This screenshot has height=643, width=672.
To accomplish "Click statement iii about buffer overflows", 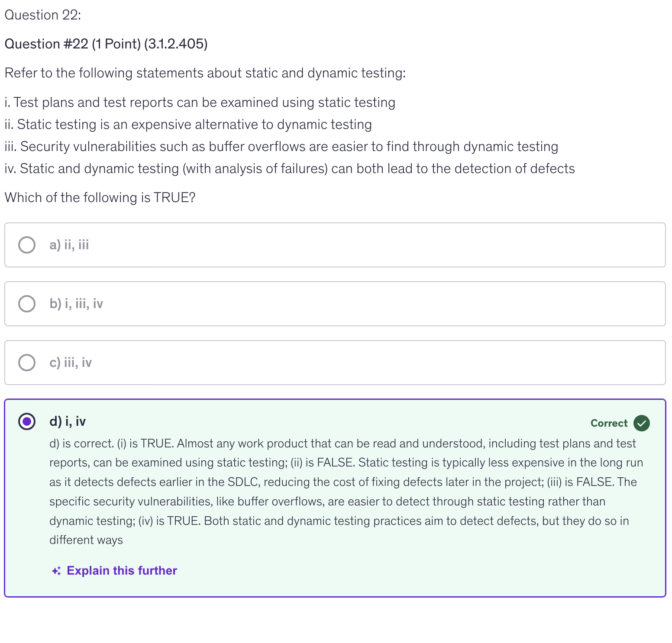I will pyautogui.click(x=281, y=147).
